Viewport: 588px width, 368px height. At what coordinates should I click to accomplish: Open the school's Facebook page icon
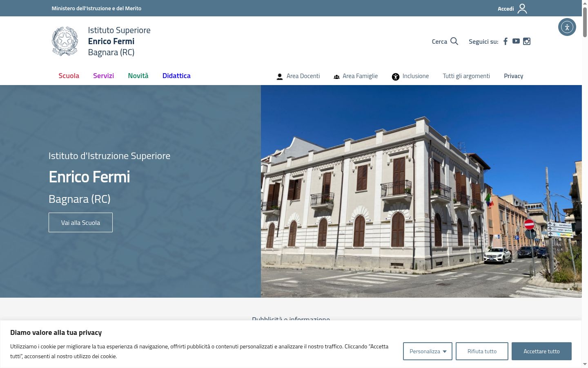[506, 41]
